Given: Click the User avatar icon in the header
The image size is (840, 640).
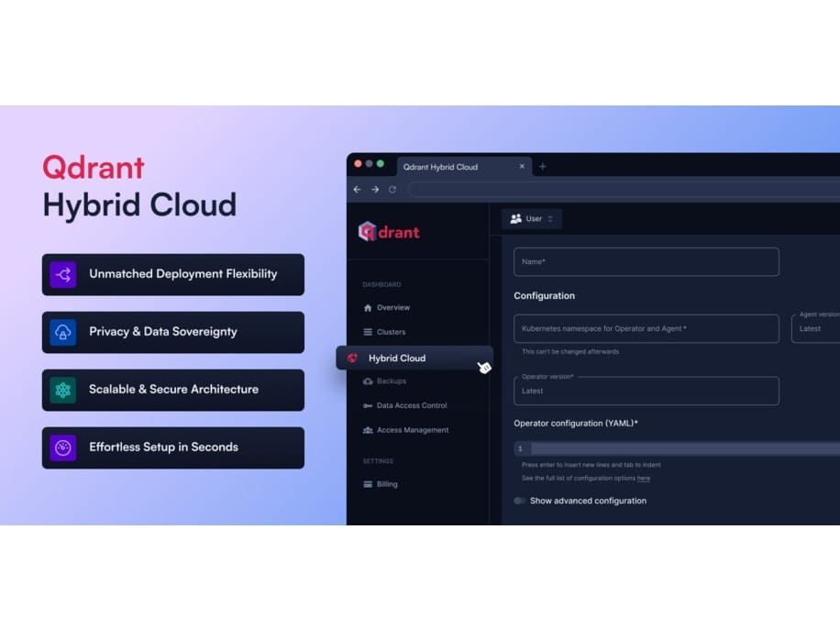Looking at the screenshot, I should pyautogui.click(x=515, y=218).
